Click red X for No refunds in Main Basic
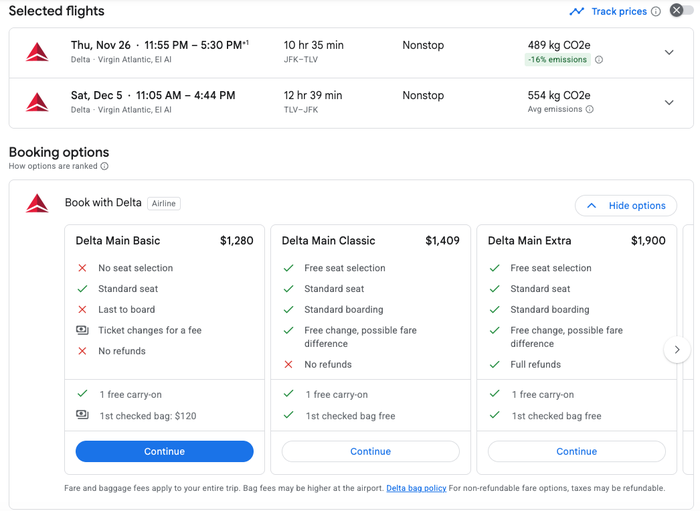This screenshot has height=511, width=700. (x=82, y=351)
